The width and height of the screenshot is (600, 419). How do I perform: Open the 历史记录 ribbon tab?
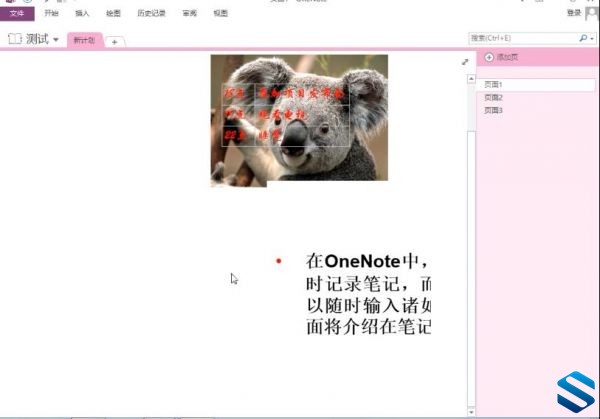[x=151, y=13]
